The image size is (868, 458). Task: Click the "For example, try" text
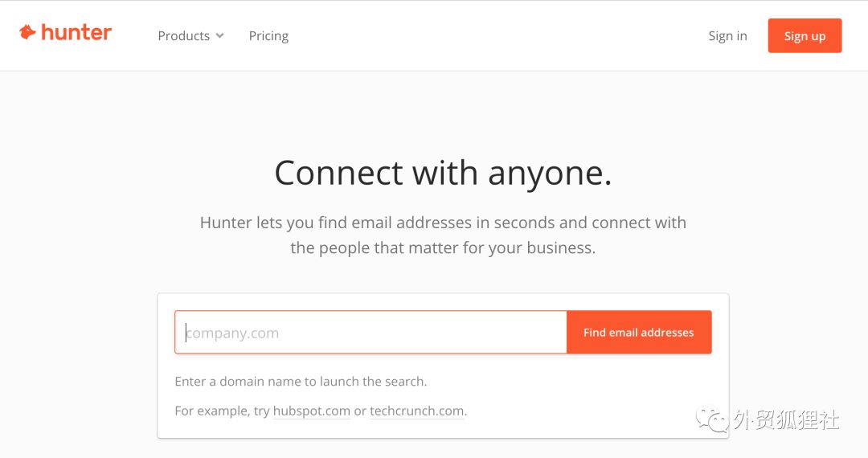pyautogui.click(x=222, y=411)
